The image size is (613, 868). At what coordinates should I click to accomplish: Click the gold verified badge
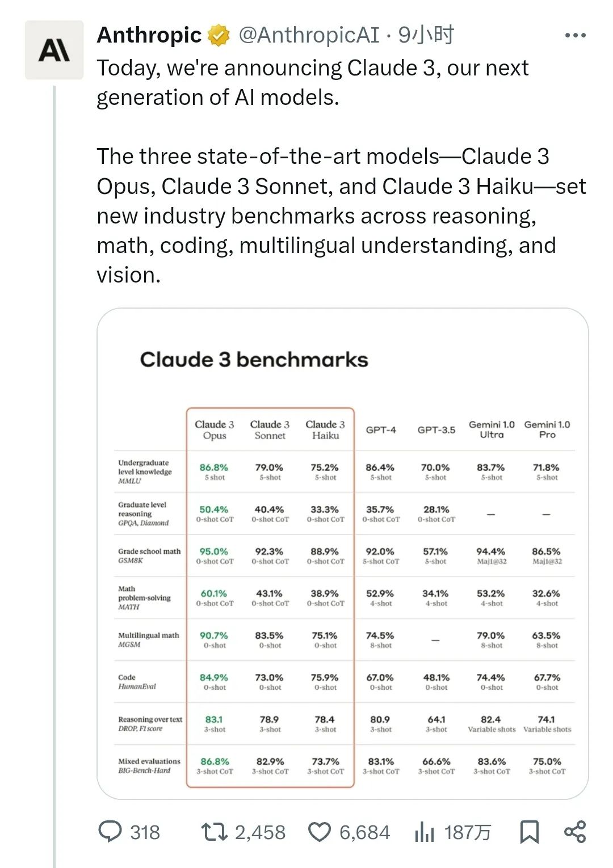(219, 35)
